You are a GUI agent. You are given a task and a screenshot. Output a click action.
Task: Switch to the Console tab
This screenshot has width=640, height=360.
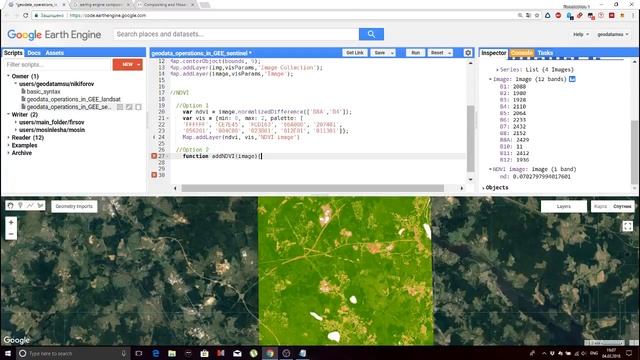coord(522,53)
